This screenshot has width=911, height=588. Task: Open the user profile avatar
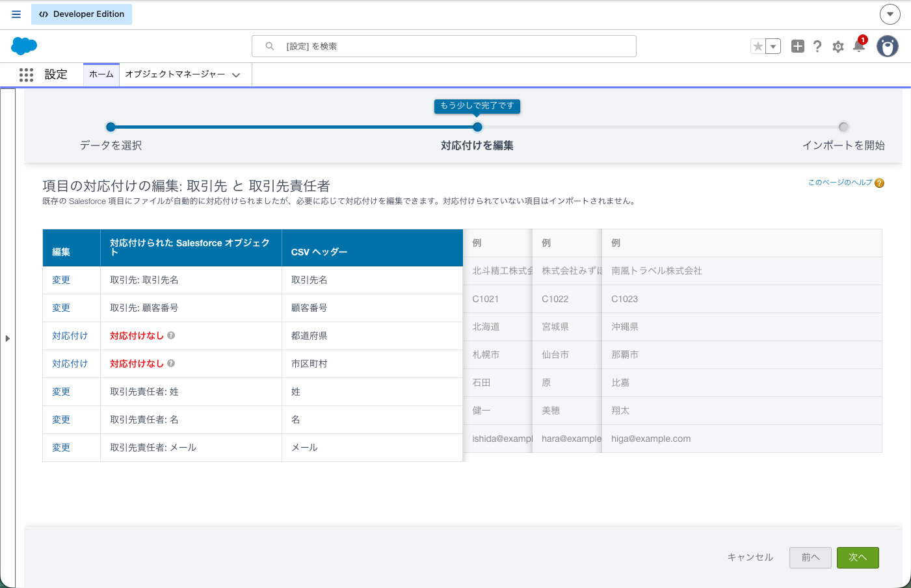pos(888,46)
